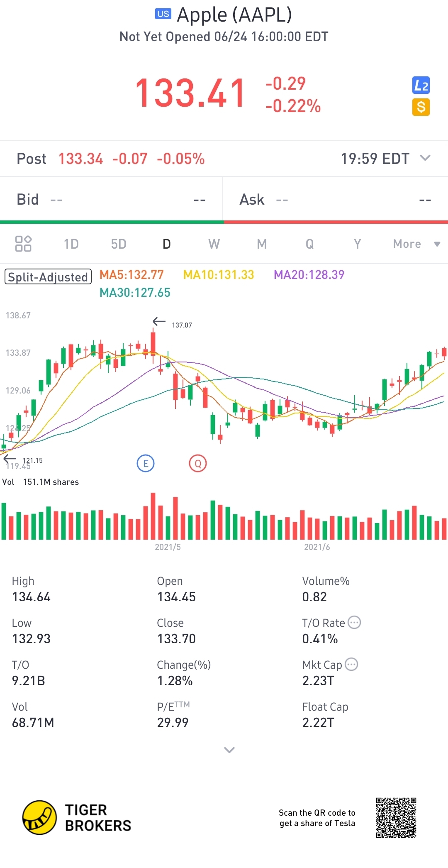Viewport: 448px width, 868px height.
Task: Tap the Apple (AAPL) title
Action: [x=234, y=15]
